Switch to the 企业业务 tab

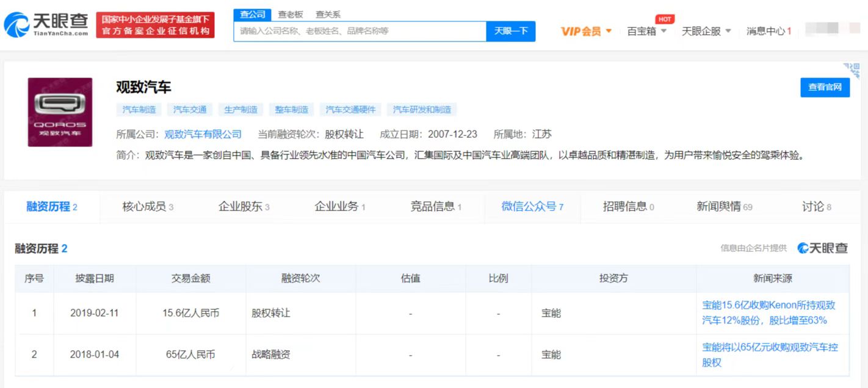pyautogui.click(x=339, y=207)
